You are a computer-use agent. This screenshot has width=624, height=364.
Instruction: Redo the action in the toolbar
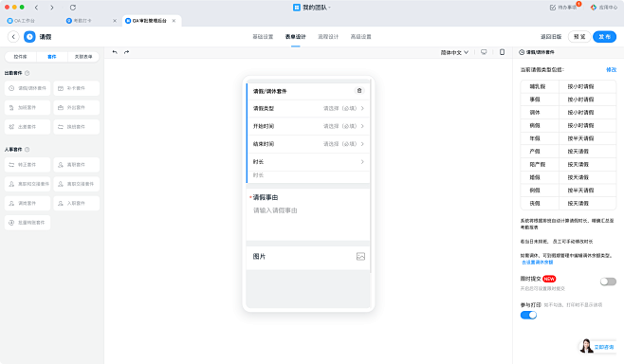tap(126, 52)
